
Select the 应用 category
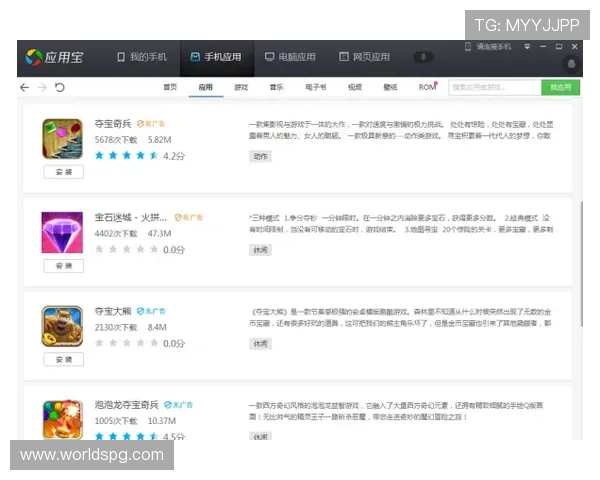tap(205, 87)
